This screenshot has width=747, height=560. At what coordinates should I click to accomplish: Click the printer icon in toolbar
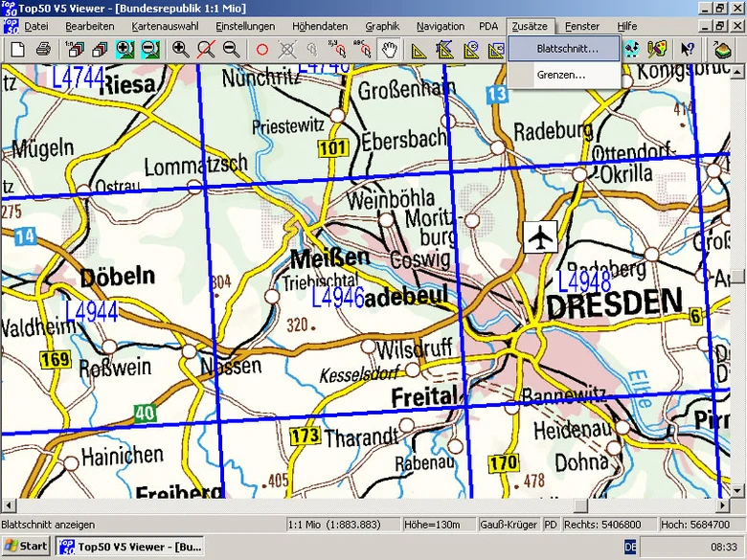(x=43, y=49)
